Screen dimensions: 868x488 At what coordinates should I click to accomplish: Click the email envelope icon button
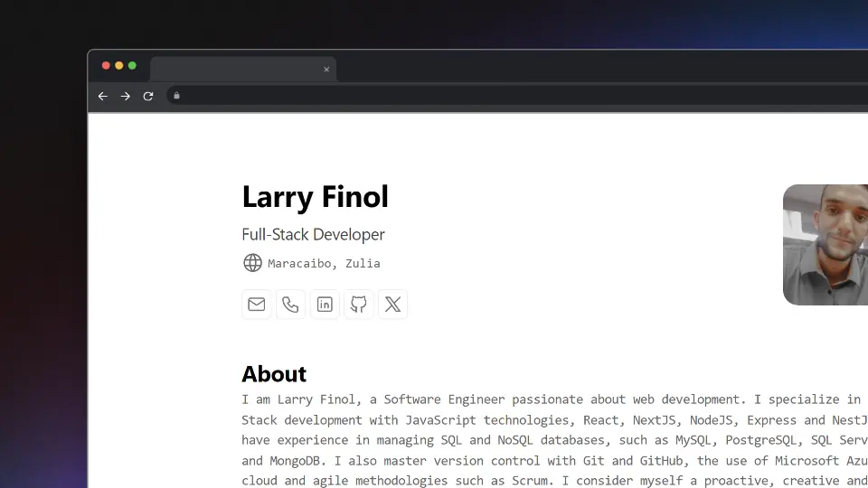point(257,305)
